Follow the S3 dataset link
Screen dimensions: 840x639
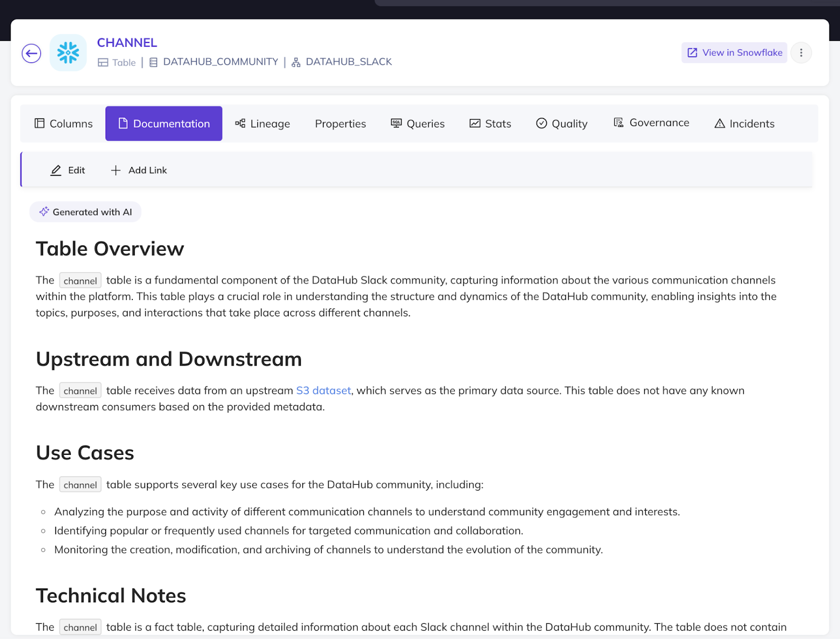(x=323, y=390)
